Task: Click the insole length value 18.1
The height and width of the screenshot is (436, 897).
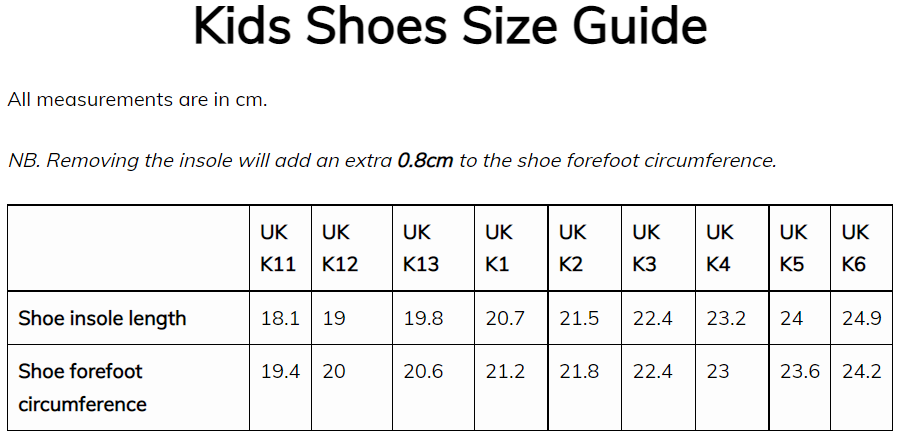Action: (x=280, y=319)
